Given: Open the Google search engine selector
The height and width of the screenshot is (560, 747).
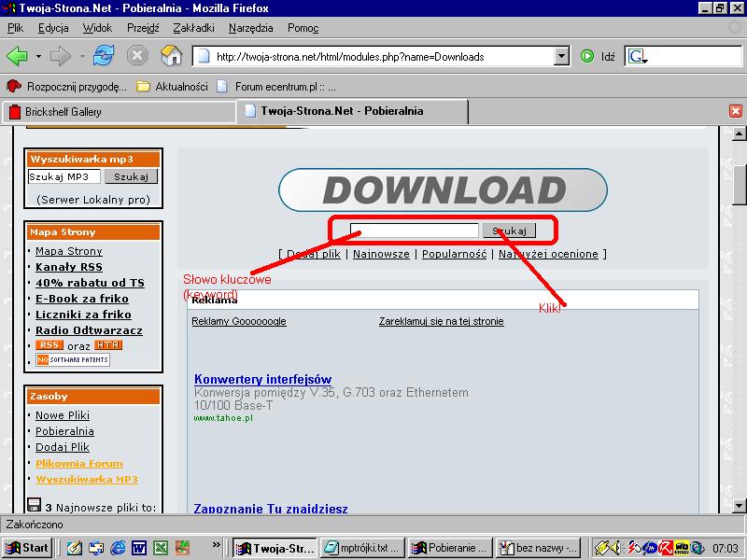Looking at the screenshot, I should pos(638,57).
